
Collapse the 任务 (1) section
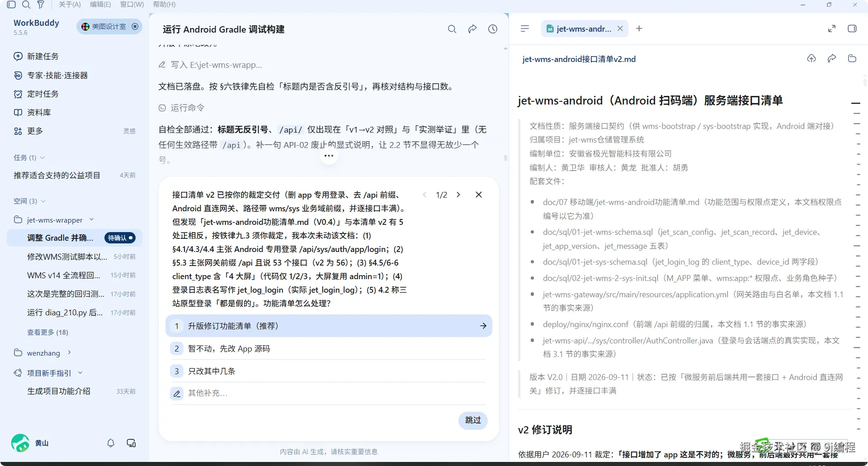29,157
